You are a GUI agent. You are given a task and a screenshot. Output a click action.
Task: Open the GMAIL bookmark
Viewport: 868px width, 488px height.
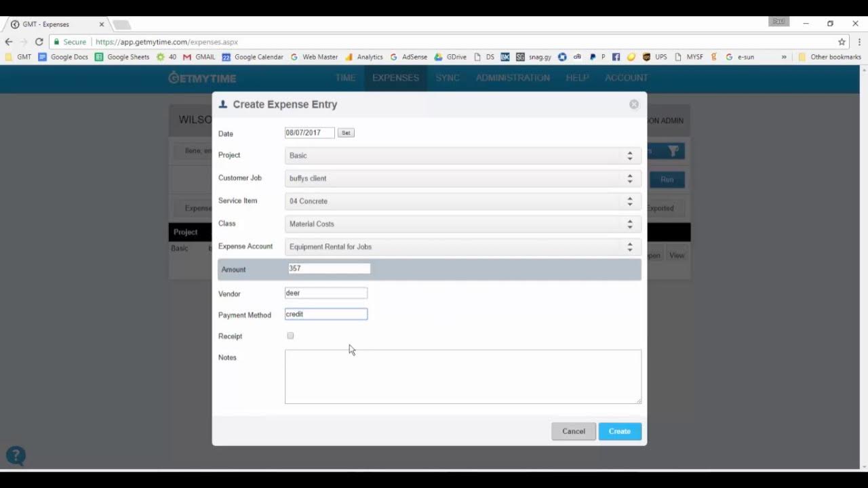(199, 57)
